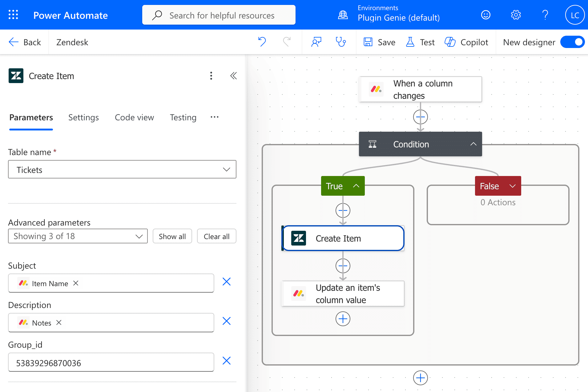The image size is (588, 392).
Task: Go back to the previous page
Action: 25,42
